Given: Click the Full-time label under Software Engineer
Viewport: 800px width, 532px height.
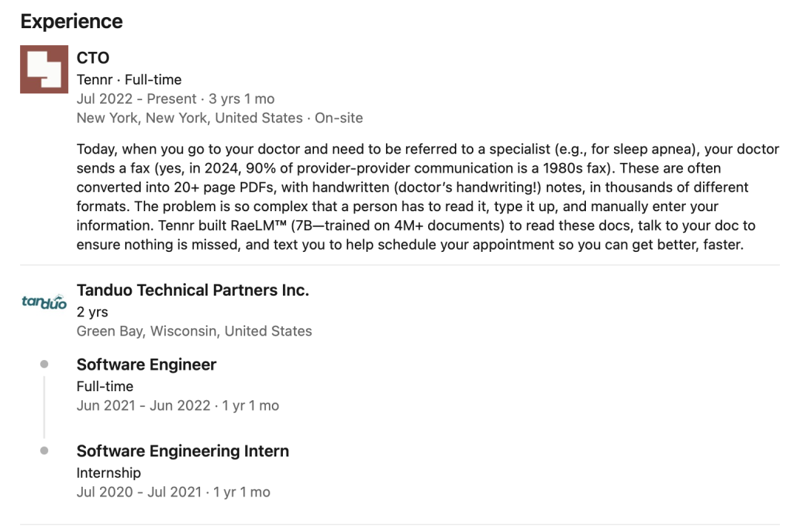Looking at the screenshot, I should point(105,387).
